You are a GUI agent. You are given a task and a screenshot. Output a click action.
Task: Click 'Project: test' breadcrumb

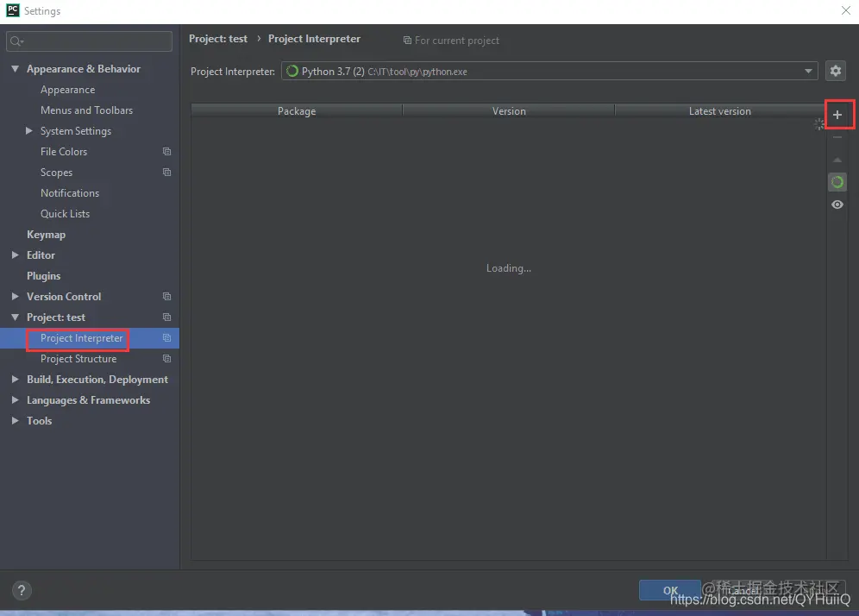[218, 38]
